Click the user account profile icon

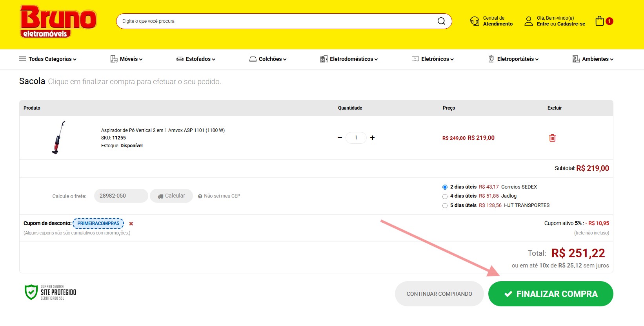point(529,21)
